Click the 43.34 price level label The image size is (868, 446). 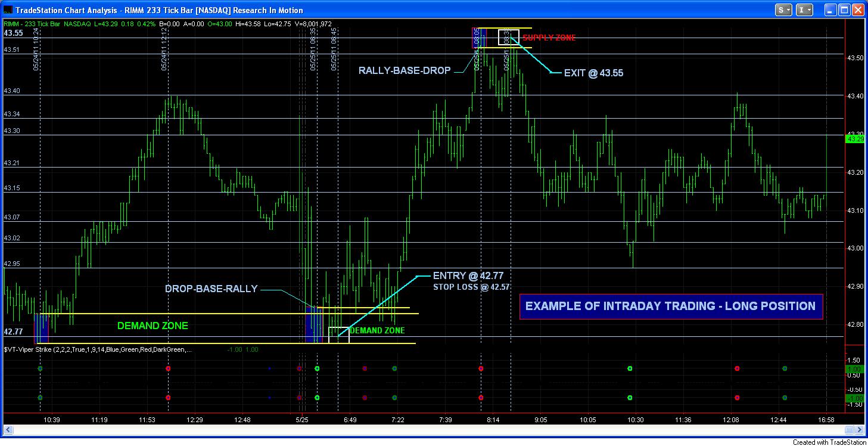point(12,114)
